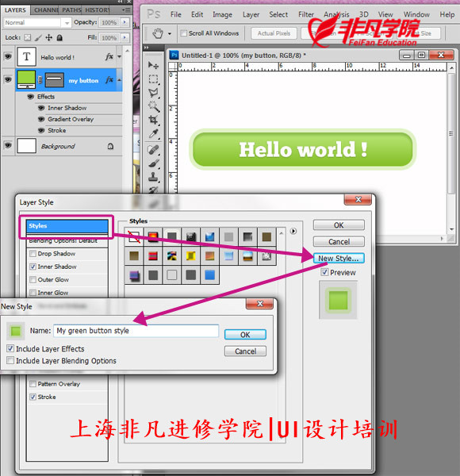
Task: Hide the Hello world text layer
Action: (8, 56)
